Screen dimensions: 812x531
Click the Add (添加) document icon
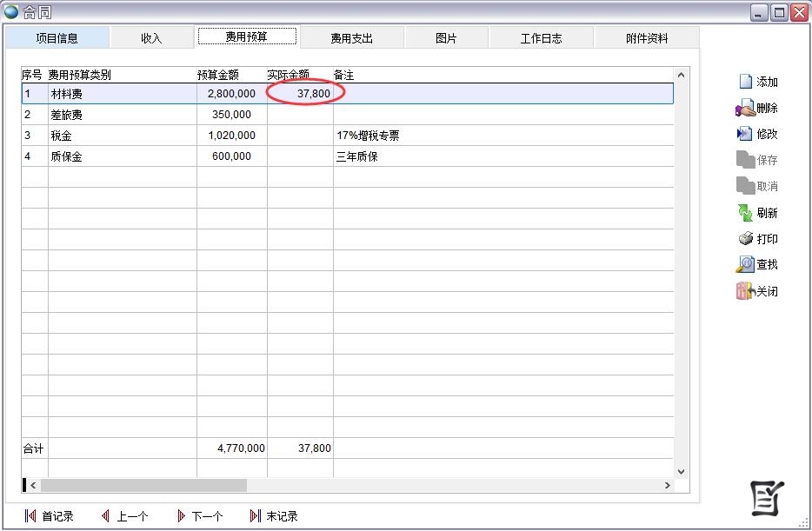pos(745,82)
